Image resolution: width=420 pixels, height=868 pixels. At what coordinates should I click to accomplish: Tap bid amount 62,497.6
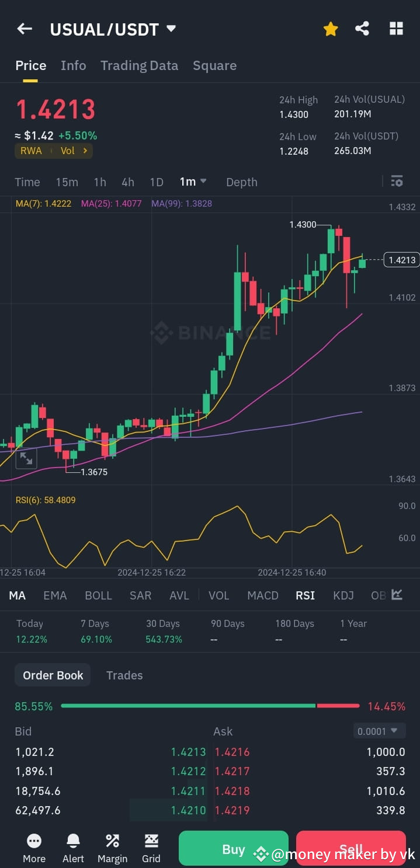point(38,810)
